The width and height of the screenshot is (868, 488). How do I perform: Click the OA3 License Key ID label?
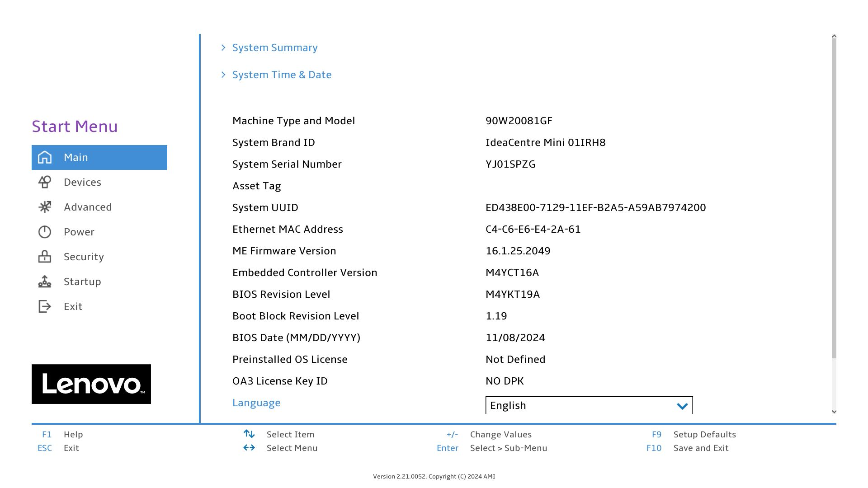click(x=280, y=381)
